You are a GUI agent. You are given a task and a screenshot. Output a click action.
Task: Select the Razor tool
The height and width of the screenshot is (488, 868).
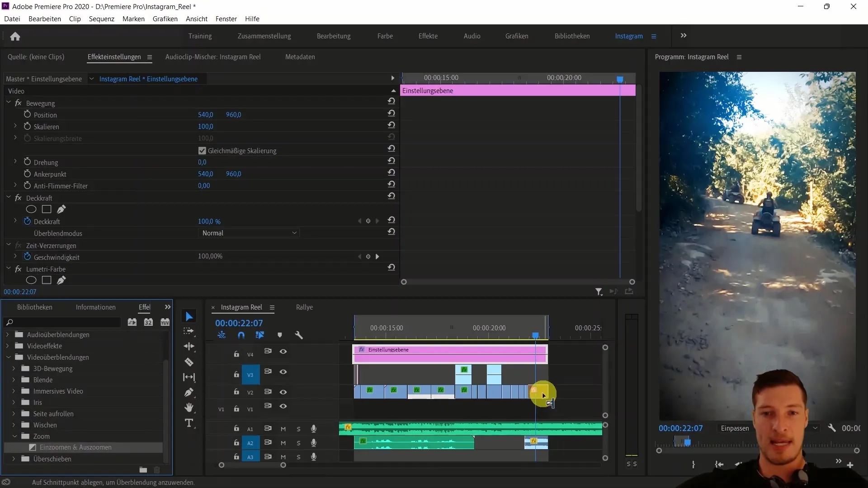click(189, 362)
